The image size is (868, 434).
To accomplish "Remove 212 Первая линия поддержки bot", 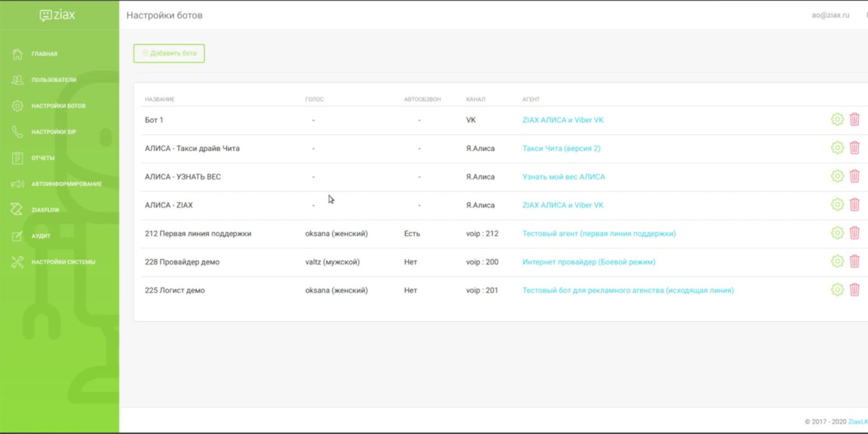I will tap(854, 233).
